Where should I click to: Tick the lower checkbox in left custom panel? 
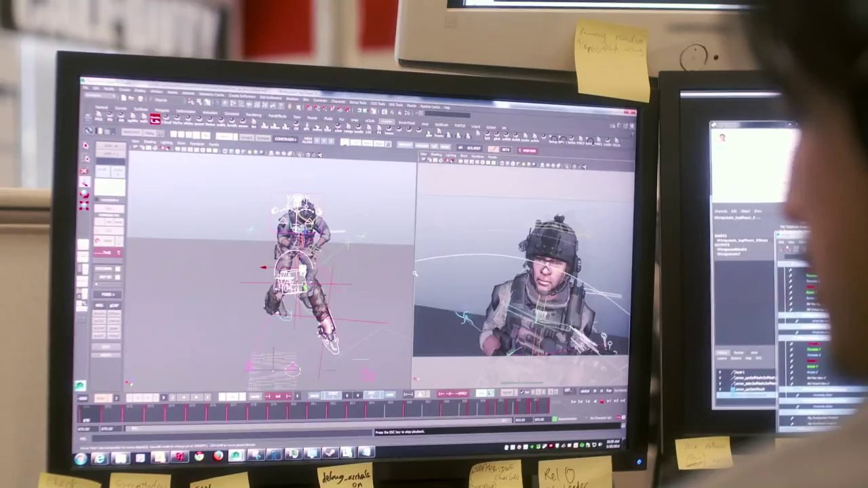118,277
